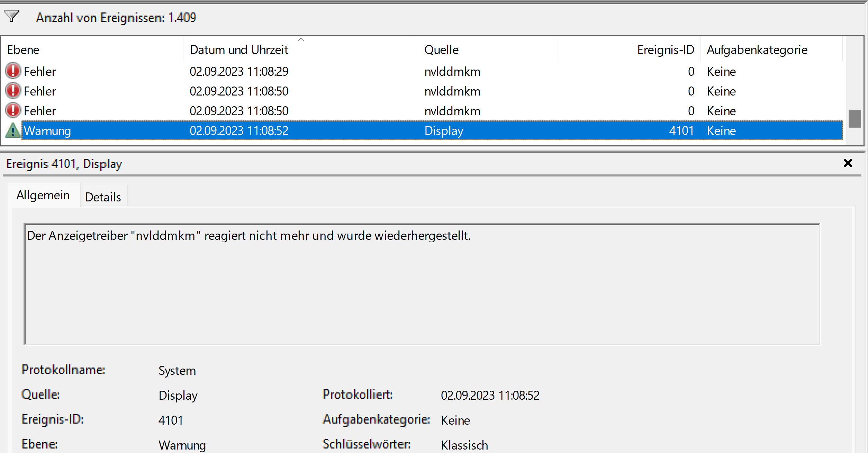The image size is (868, 453).
Task: Click error icon of third Fehler row
Action: pyautogui.click(x=13, y=110)
